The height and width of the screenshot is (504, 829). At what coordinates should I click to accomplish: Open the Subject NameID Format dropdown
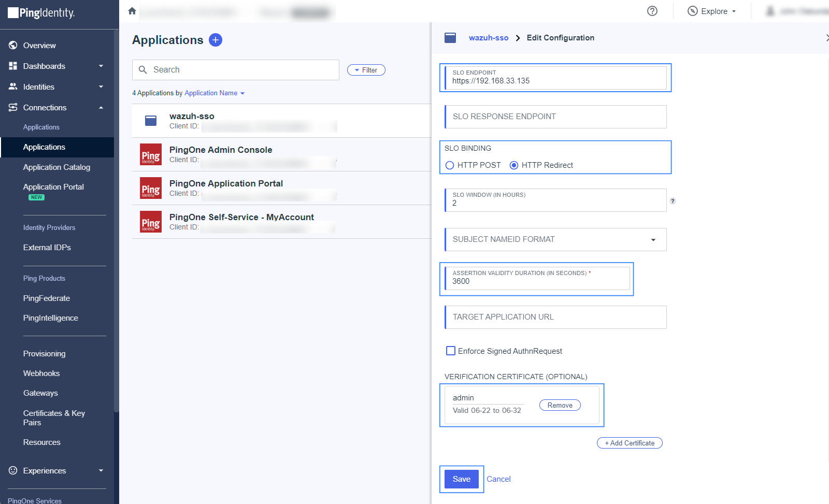point(555,239)
